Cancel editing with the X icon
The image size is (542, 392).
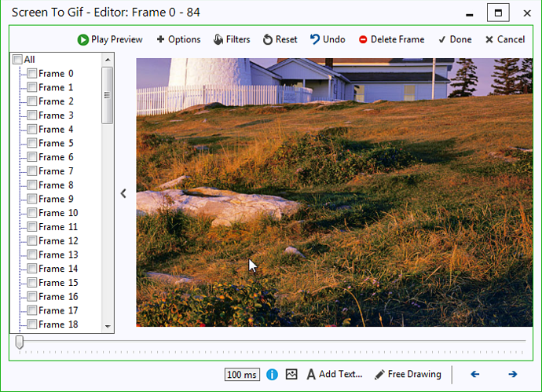pyautogui.click(x=489, y=40)
